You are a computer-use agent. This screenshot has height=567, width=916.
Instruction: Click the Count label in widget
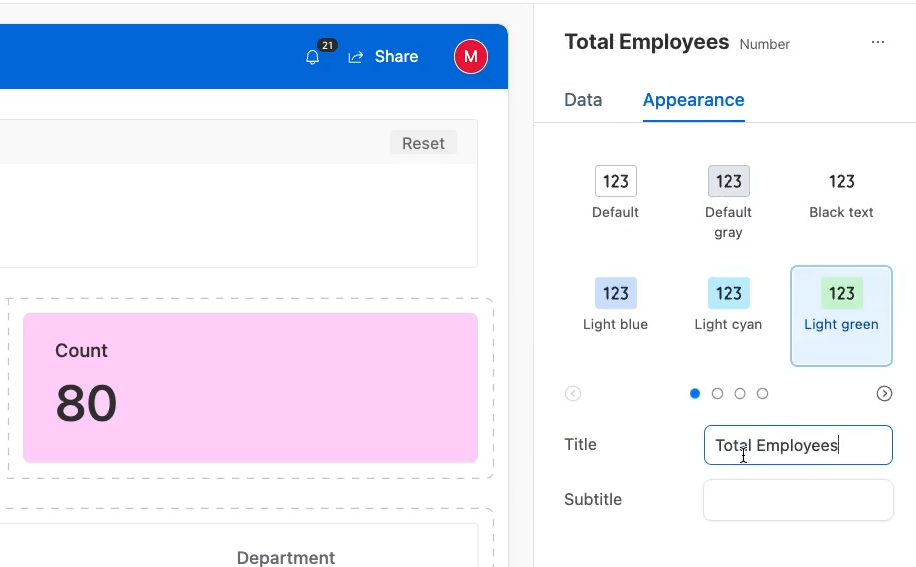point(81,350)
